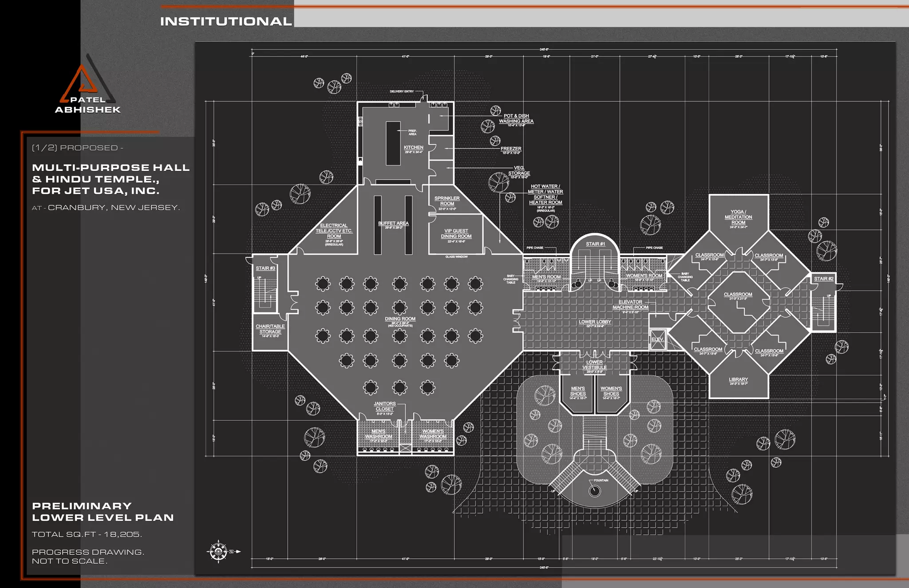This screenshot has width=909, height=588.
Task: Click the elevator box marked ELEV.
Action: (x=658, y=339)
